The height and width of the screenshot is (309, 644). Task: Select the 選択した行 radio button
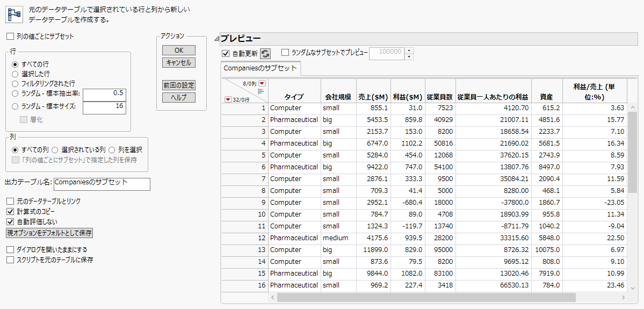pyautogui.click(x=15, y=74)
